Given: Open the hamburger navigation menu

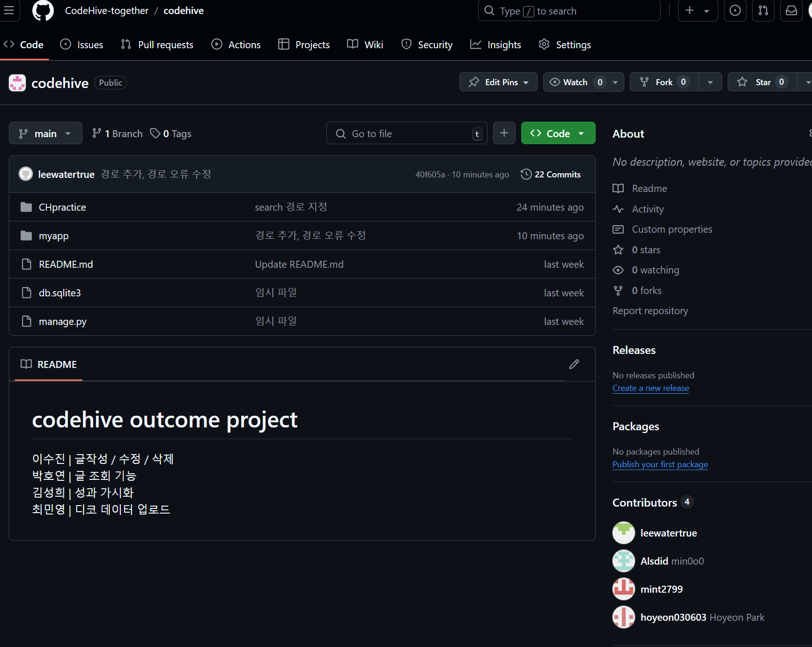Looking at the screenshot, I should click(9, 10).
